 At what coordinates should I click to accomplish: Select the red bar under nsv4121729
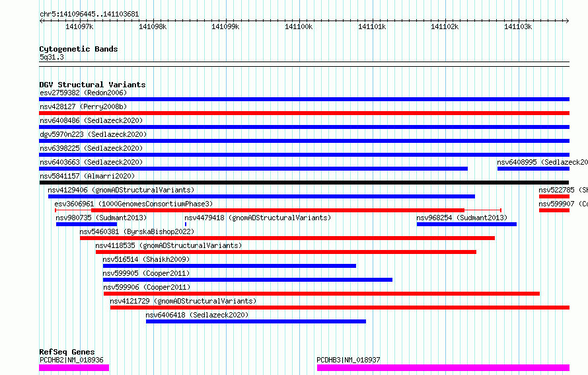coord(340,308)
